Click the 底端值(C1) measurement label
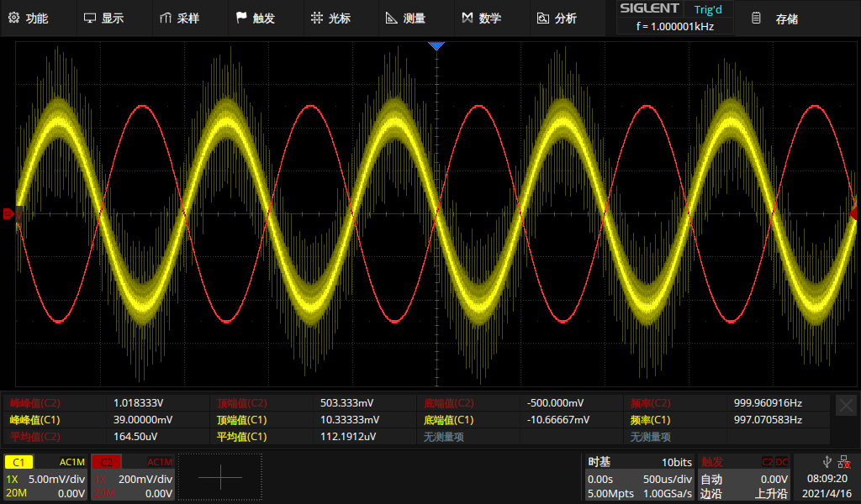 point(449,420)
